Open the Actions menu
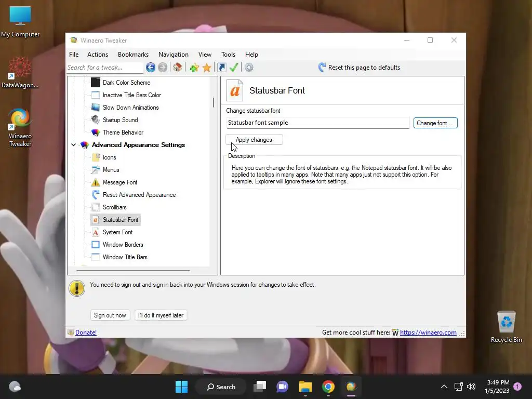The width and height of the screenshot is (532, 399). [98, 54]
